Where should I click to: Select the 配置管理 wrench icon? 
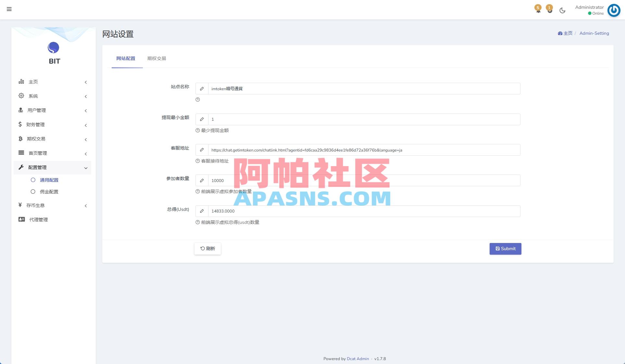click(x=21, y=167)
